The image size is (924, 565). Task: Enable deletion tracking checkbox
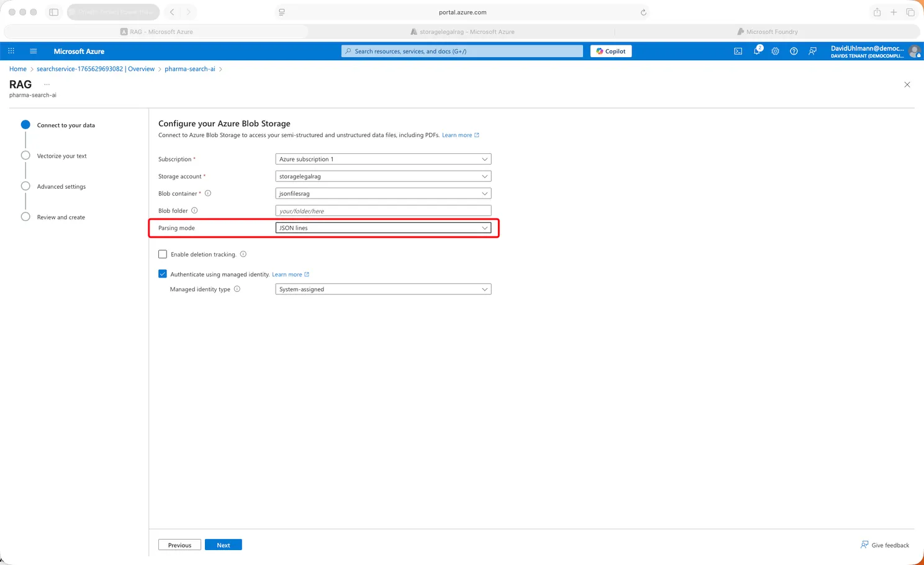coord(163,254)
